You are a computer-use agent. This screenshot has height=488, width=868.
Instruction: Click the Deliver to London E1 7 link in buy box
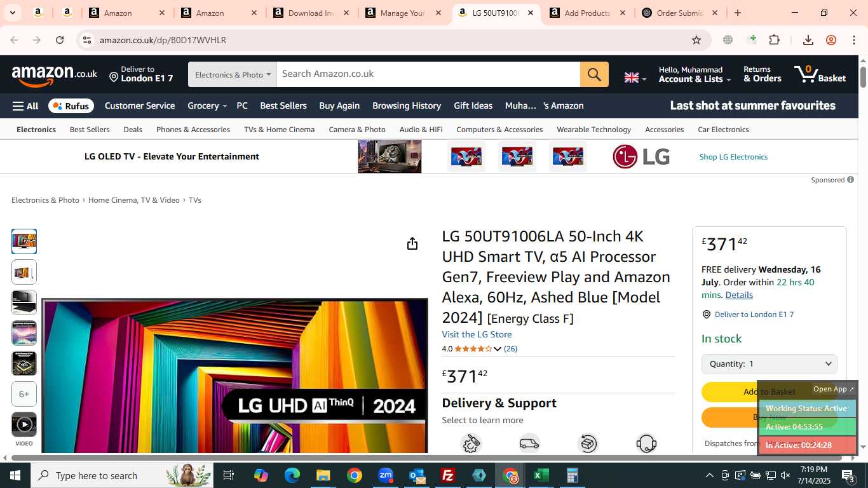point(754,315)
